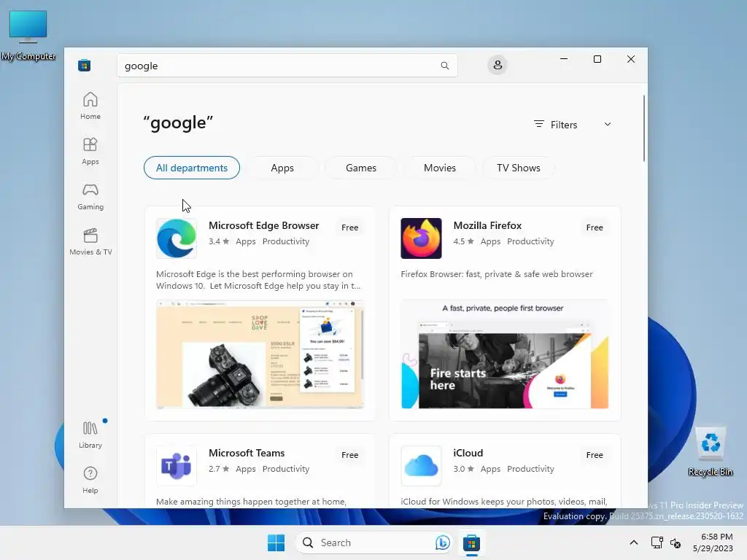
Task: Click the muted volume icon in tray
Action: [x=675, y=542]
